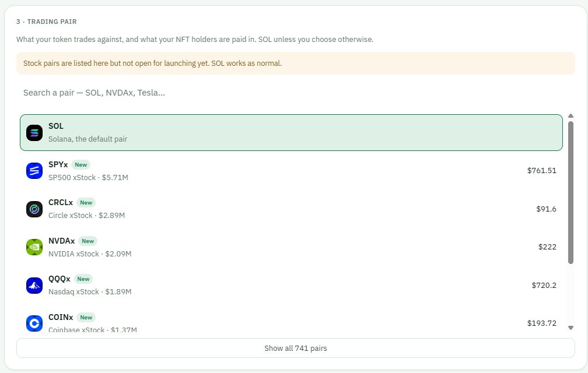Click the $720.2 price value
Image resolution: width=588 pixels, height=373 pixels.
(544, 286)
